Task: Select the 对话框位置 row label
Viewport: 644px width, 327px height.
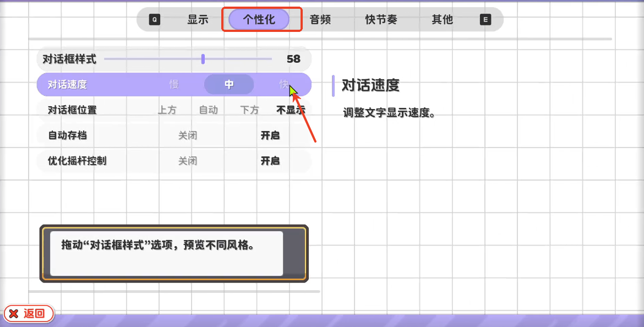Action: (72, 110)
